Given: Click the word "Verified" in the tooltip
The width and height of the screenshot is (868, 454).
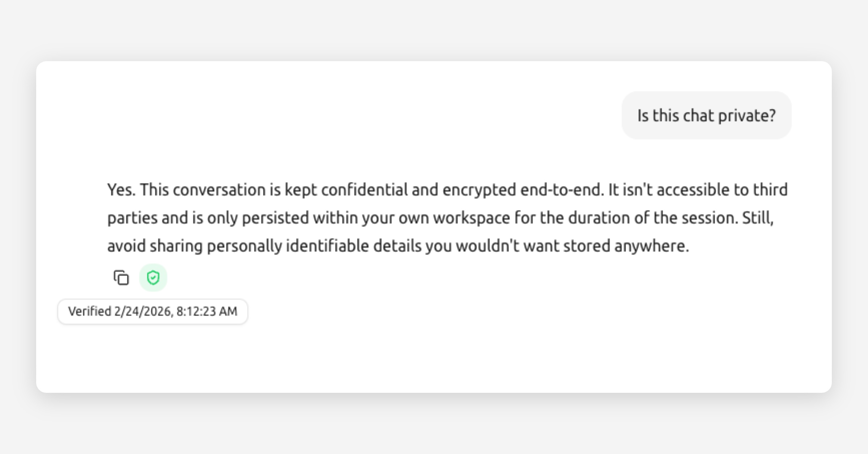Looking at the screenshot, I should 89,311.
